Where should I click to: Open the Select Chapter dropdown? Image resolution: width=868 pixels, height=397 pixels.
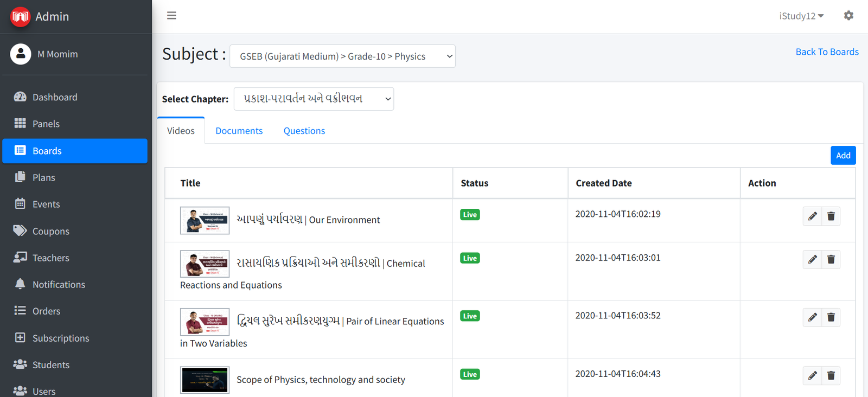(314, 99)
